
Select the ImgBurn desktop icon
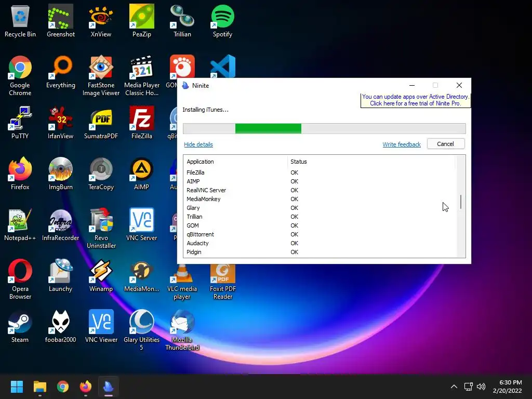point(61,174)
